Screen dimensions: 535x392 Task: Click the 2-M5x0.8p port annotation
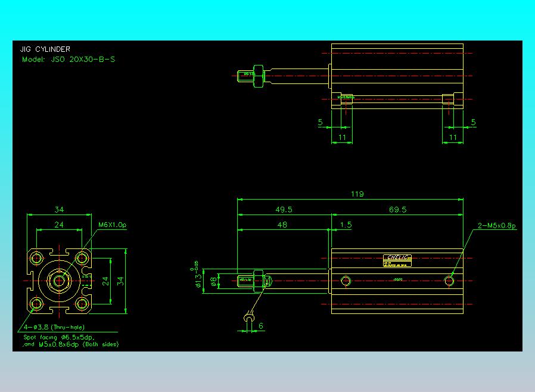pos(497,226)
